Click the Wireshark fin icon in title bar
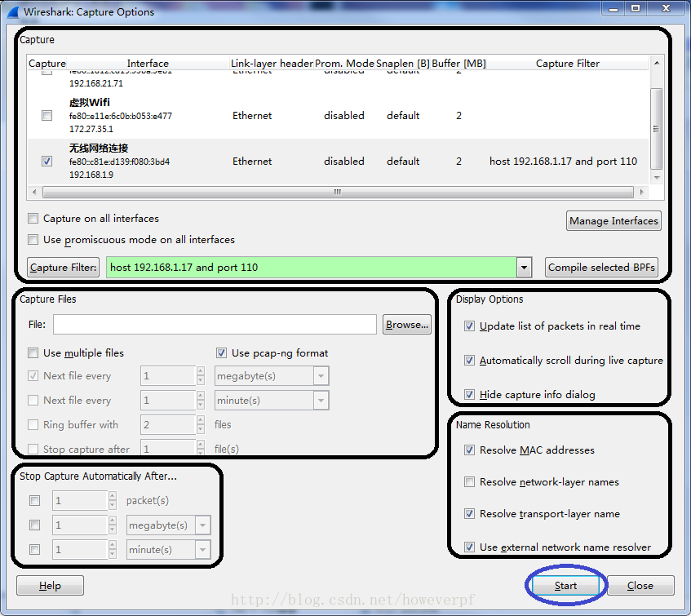691x616 pixels. pyautogui.click(x=13, y=11)
